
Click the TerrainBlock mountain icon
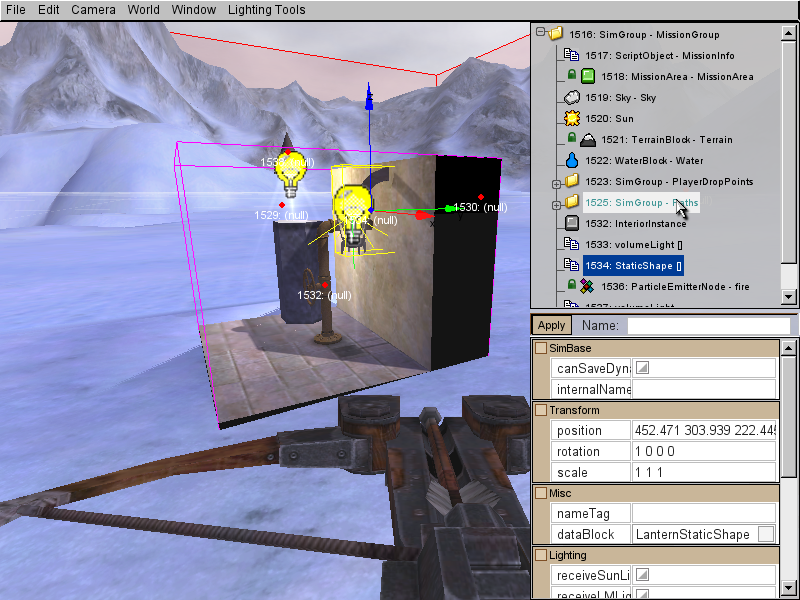(588, 139)
